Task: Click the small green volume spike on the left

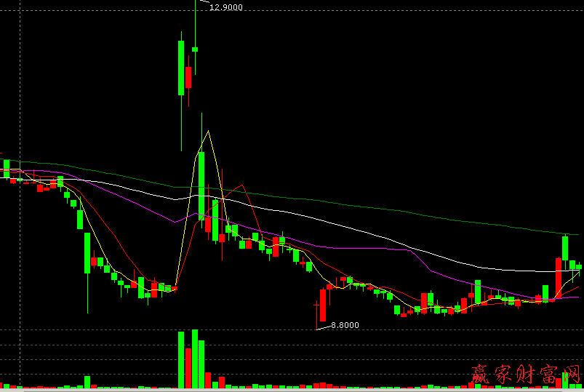Action: point(87,382)
